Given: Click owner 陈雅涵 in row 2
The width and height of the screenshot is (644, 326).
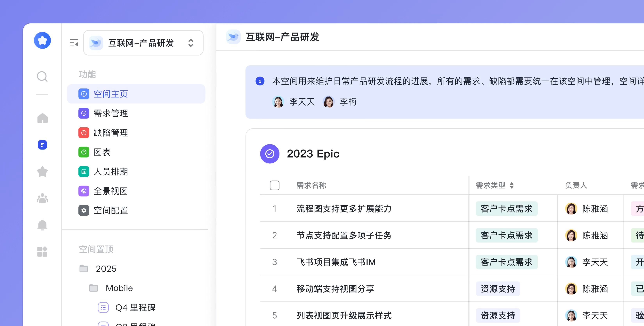Looking at the screenshot, I should point(586,235).
